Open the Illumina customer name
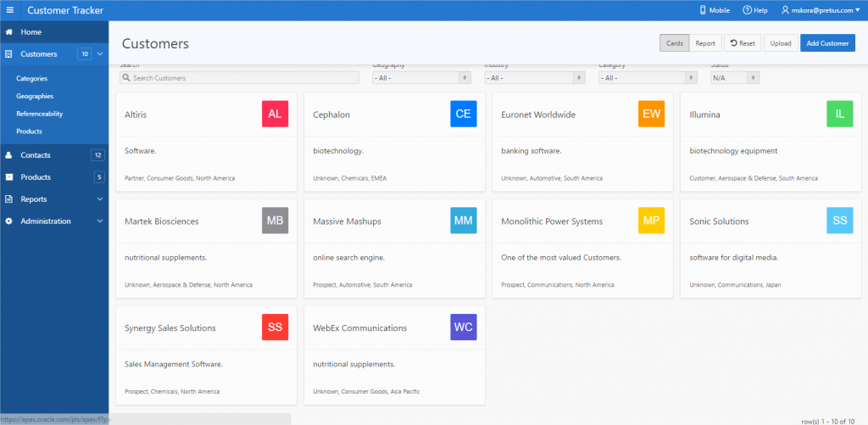Viewport: 868px width, 425px height. [x=704, y=115]
